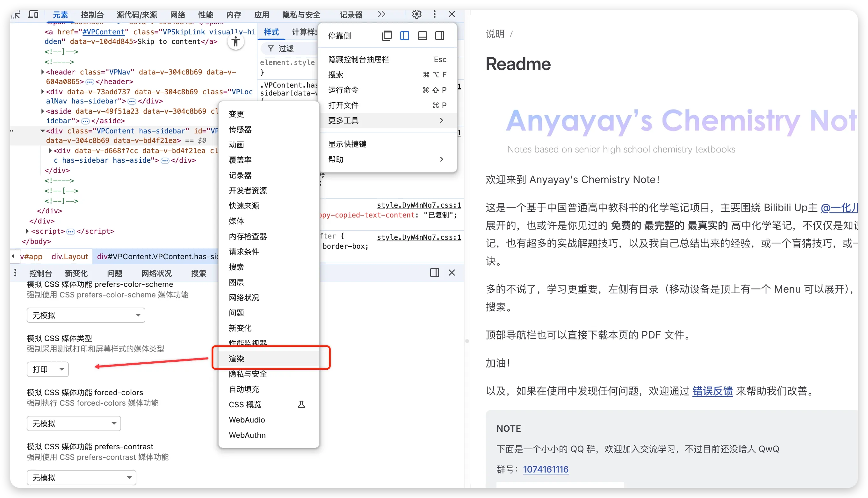Show more DevTools tabs via chevrons
Viewport: 868px width, 498px height.
tap(382, 14)
